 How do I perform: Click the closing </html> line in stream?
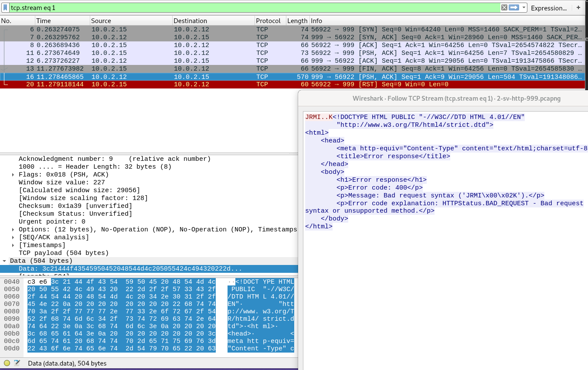(319, 227)
